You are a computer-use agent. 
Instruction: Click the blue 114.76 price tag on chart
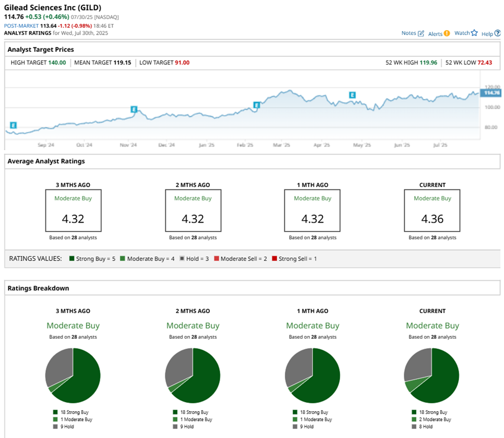(x=491, y=93)
